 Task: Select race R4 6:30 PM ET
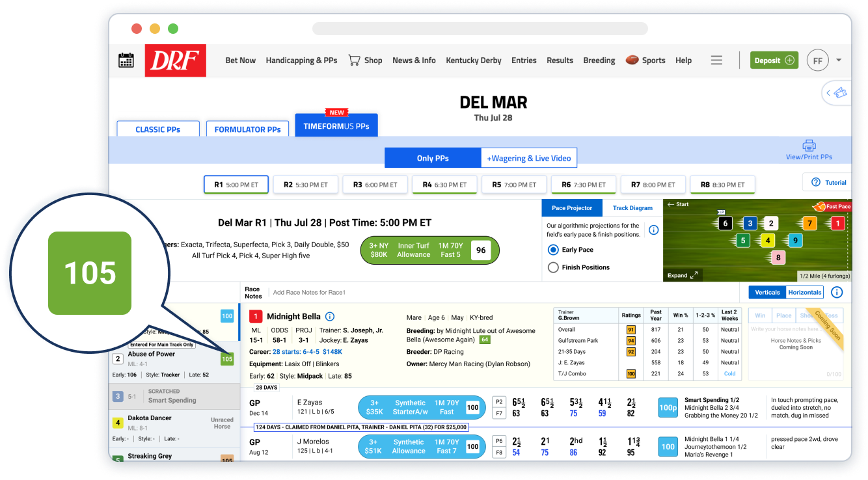tap(444, 185)
